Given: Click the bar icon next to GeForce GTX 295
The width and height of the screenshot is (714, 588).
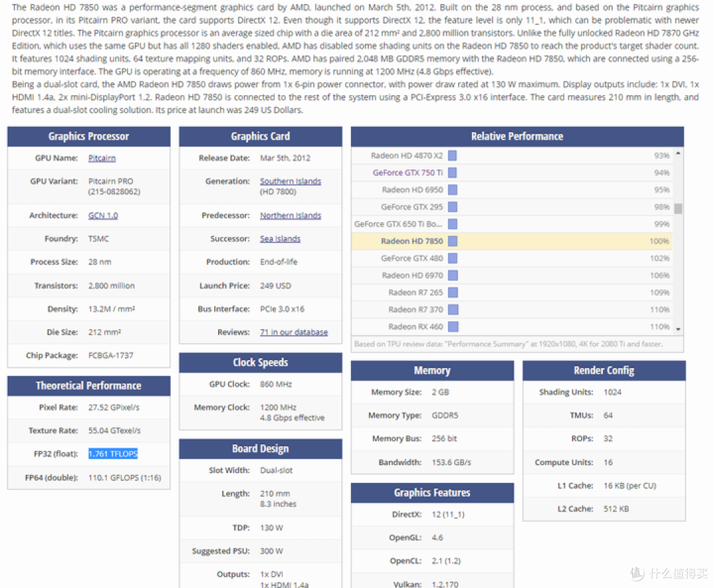Looking at the screenshot, I should click(453, 207).
